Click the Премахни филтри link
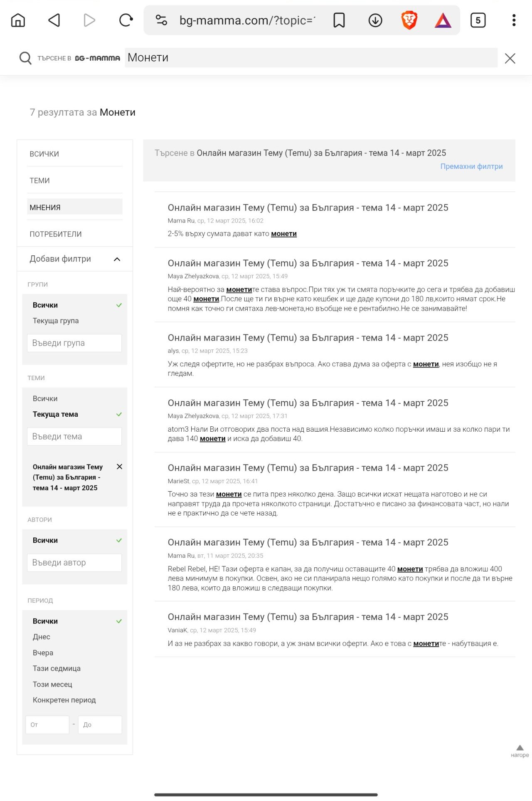The height and width of the screenshot is (801, 532). (x=471, y=166)
